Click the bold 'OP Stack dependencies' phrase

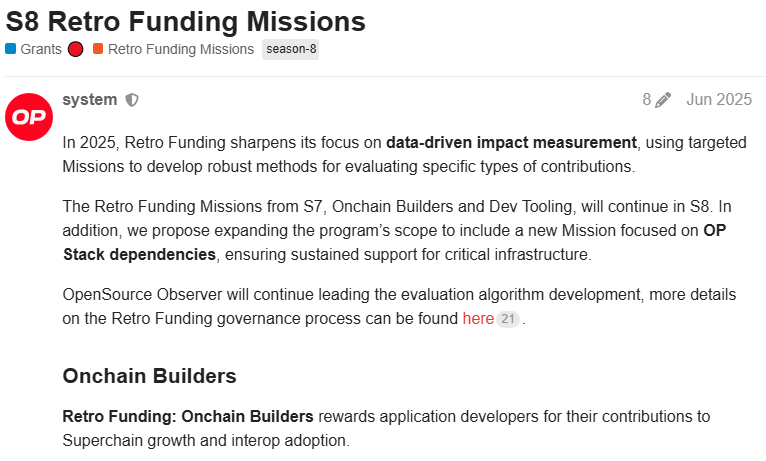pos(394,242)
